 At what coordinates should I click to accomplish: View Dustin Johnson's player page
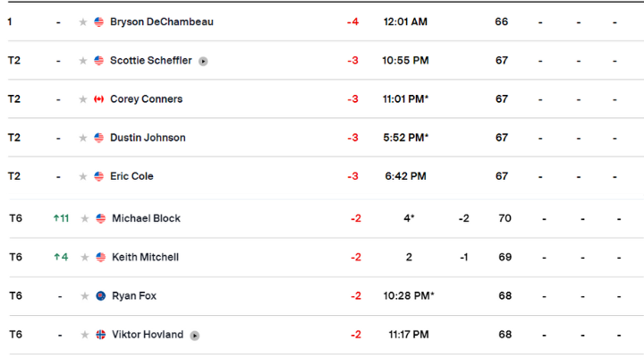click(x=148, y=138)
